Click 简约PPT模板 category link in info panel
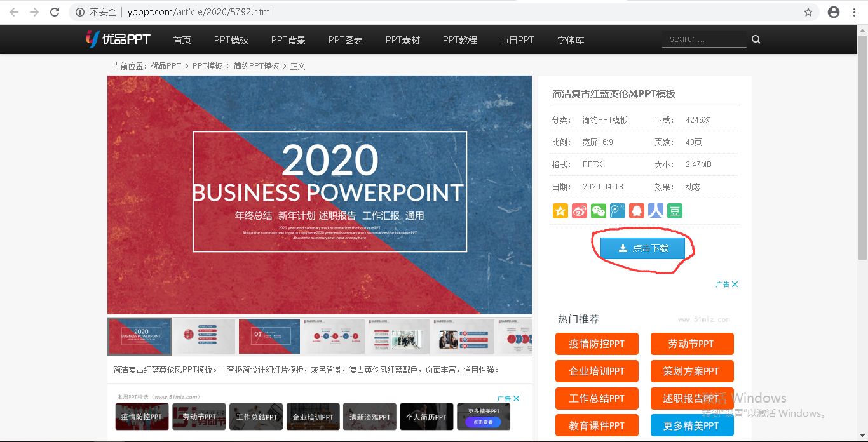Screen dimensions: 868x442 [605, 120]
